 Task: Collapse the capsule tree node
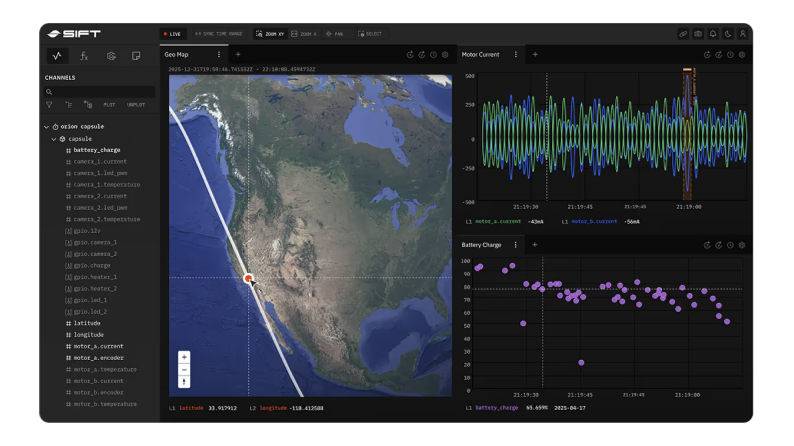(54, 139)
